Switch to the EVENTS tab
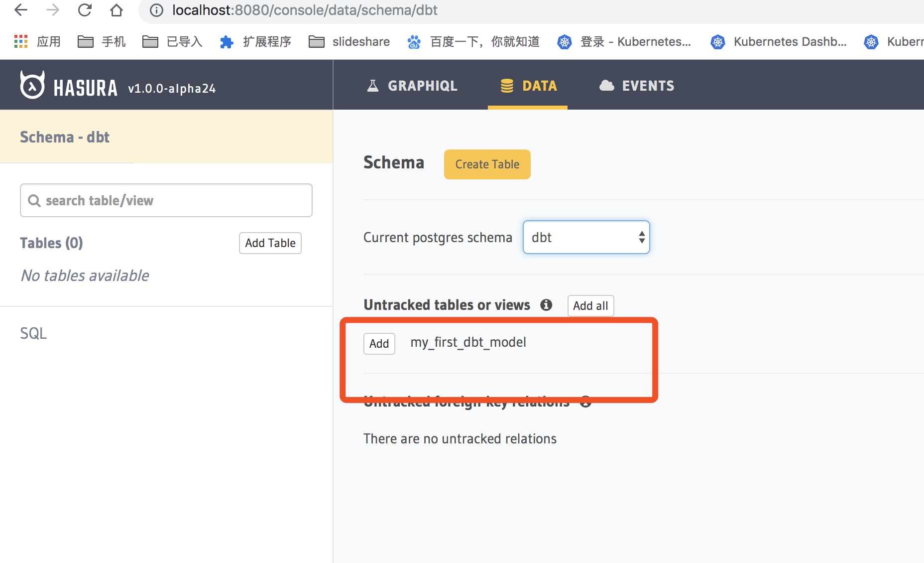 tap(637, 86)
